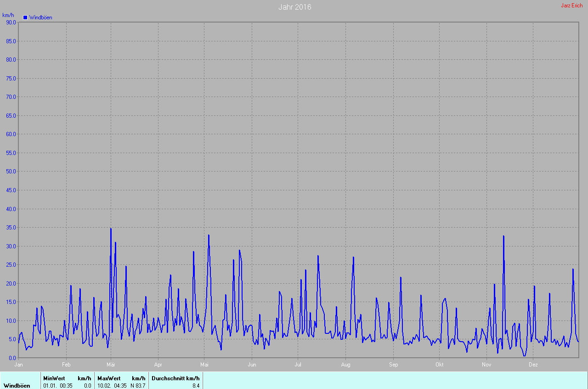Image resolution: width=588 pixels, height=389 pixels.
Task: Select the 10.0 y-axis label
Action: [x=11, y=320]
